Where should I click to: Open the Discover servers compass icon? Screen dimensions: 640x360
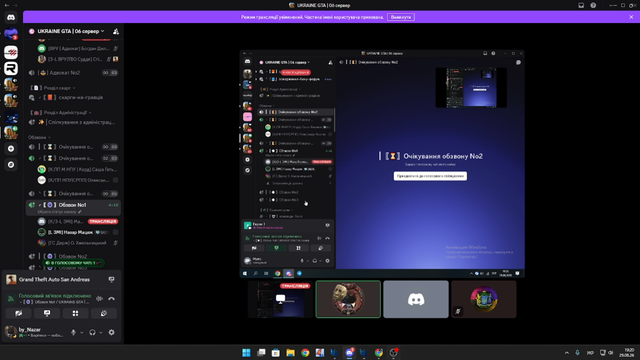point(11,164)
